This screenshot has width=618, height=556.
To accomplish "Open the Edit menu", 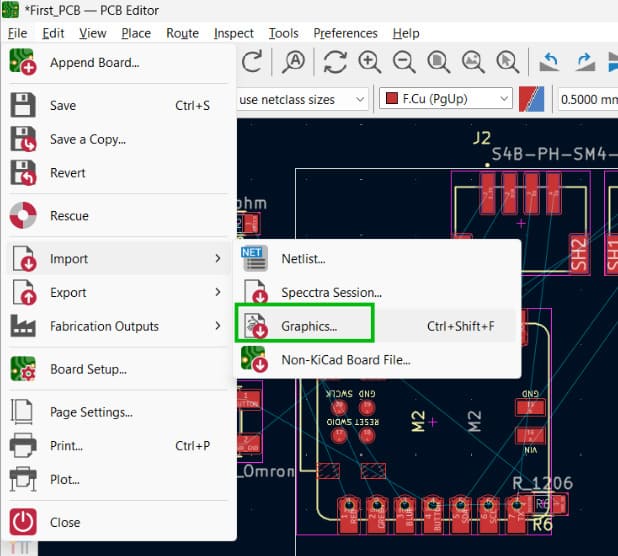I will point(53,33).
